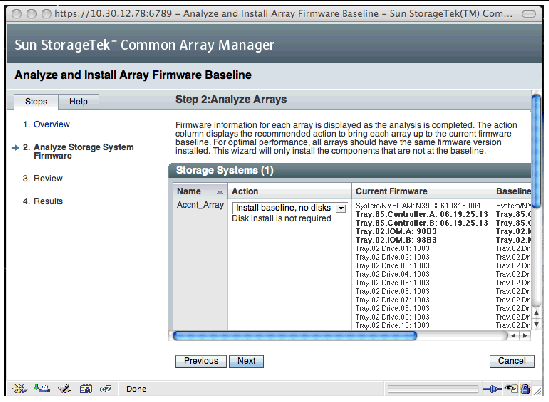Screen dimensions: 549x402
Task: Open Address Book icon in status bar
Action: [x=85, y=388]
